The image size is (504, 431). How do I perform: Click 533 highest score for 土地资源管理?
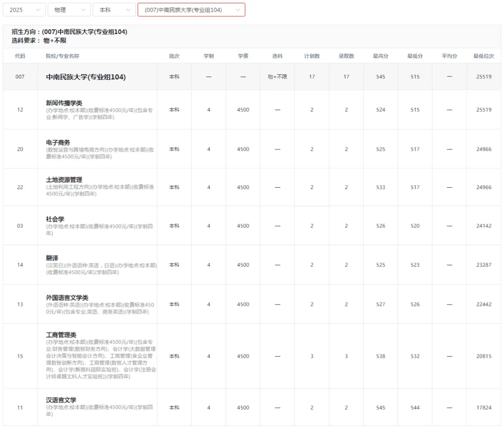[381, 187]
